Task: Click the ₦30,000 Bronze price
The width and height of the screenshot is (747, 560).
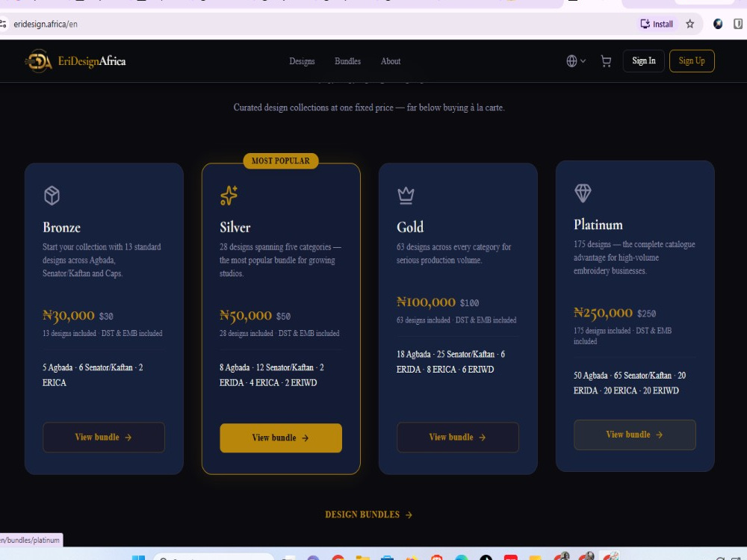Action: [x=69, y=316]
